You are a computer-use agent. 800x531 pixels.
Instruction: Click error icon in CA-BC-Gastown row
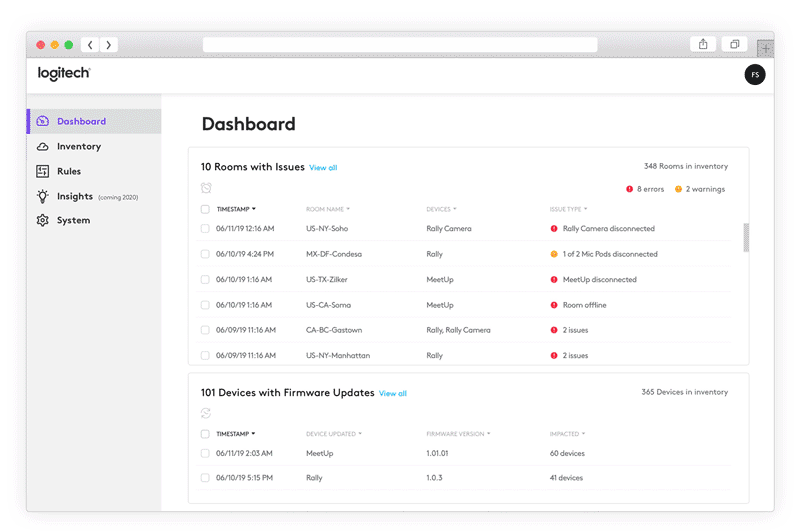(554, 330)
